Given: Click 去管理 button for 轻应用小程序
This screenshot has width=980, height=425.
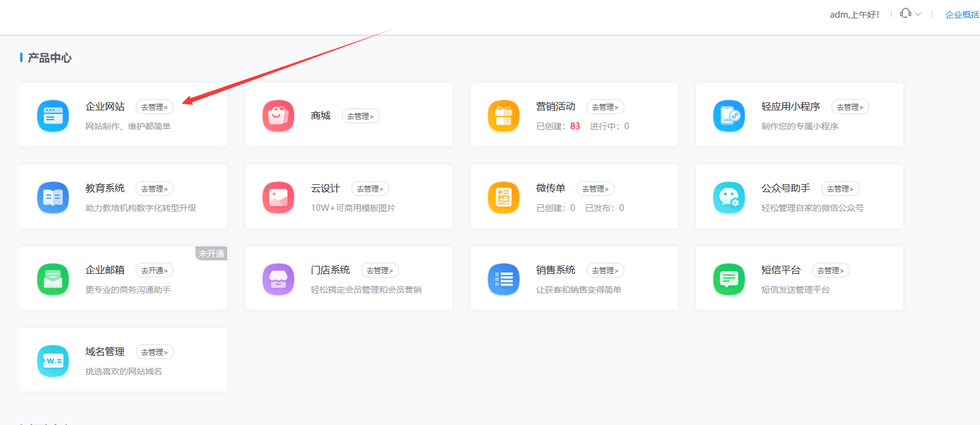Looking at the screenshot, I should tap(850, 107).
